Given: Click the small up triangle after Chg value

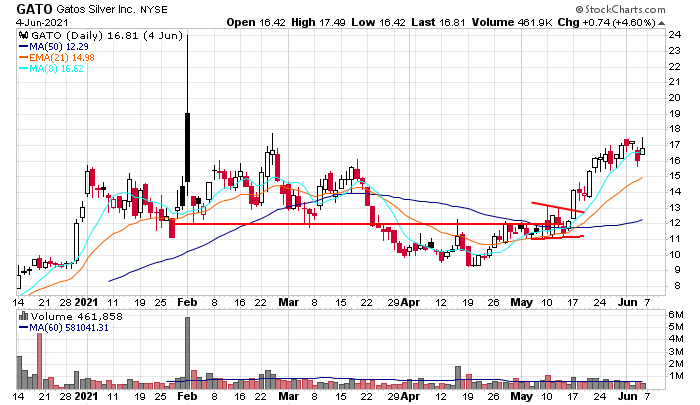Looking at the screenshot, I should pos(661,23).
